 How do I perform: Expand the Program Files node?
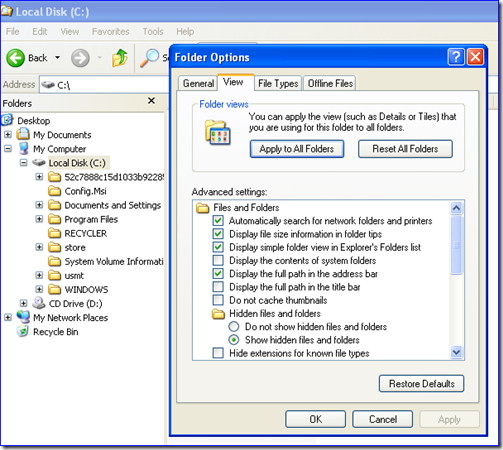[39, 219]
